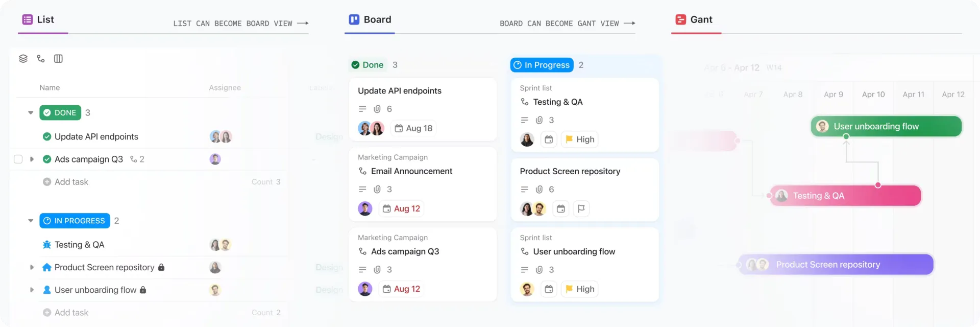The image size is (980, 327).
Task: Switch to the Board tab
Action: (x=370, y=20)
